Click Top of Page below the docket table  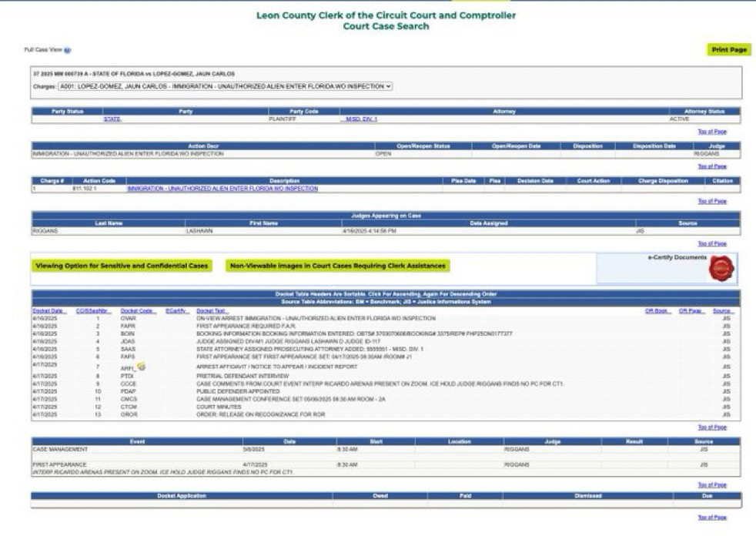712,427
